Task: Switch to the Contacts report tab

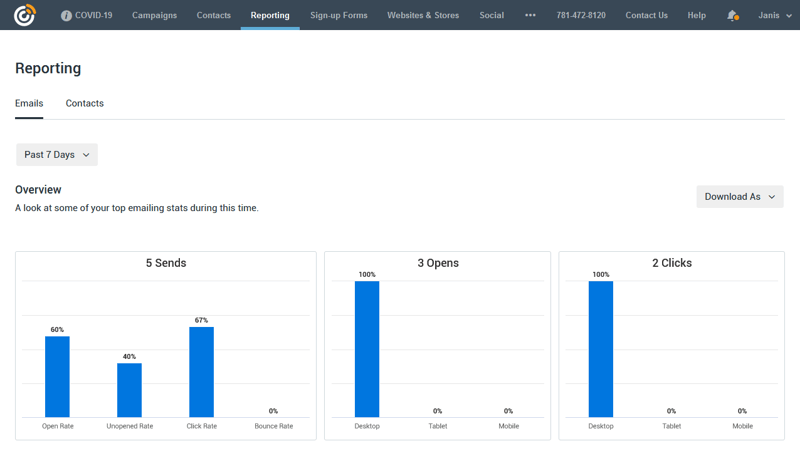Action: (x=85, y=103)
